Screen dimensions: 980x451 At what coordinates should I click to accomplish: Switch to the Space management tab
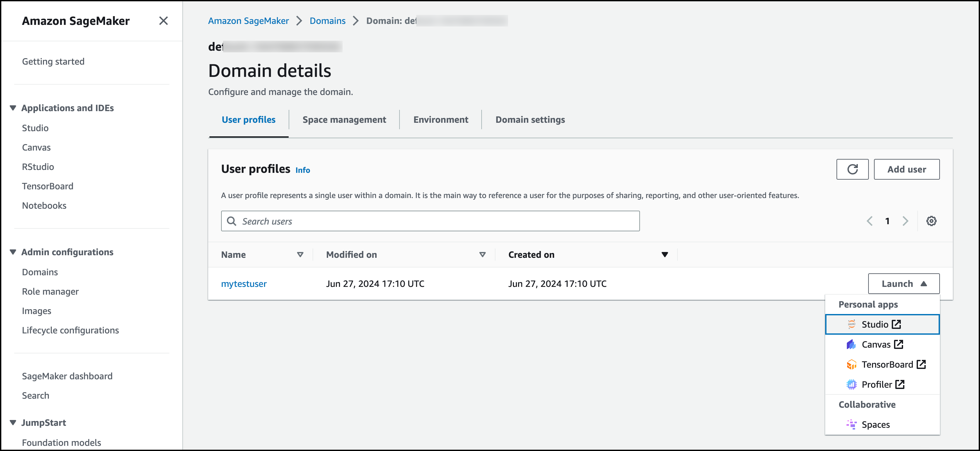point(344,120)
